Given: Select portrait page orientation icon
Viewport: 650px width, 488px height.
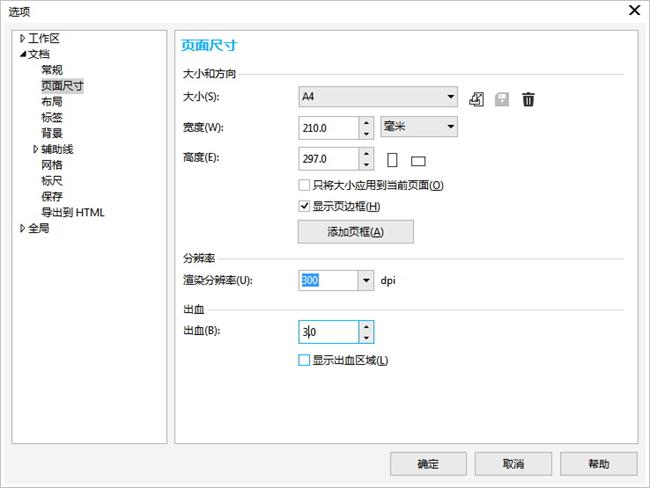Looking at the screenshot, I should coord(392,159).
